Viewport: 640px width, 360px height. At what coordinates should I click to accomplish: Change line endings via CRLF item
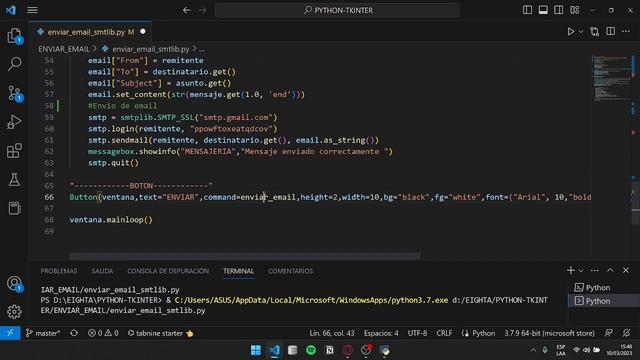pyautogui.click(x=444, y=333)
